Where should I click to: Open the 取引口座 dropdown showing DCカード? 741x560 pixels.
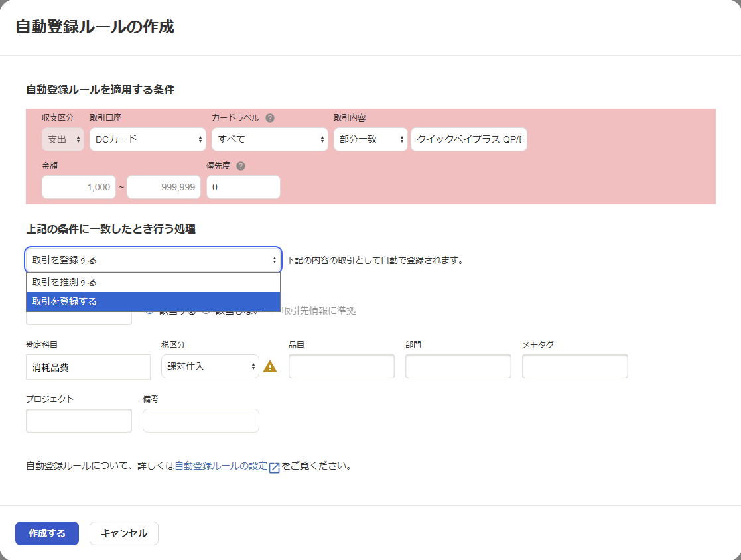tap(148, 139)
